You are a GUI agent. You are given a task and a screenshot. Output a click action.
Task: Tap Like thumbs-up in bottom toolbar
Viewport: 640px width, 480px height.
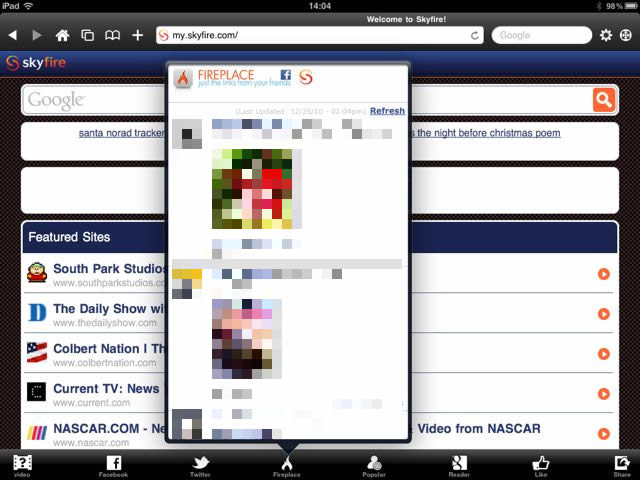coord(541,466)
